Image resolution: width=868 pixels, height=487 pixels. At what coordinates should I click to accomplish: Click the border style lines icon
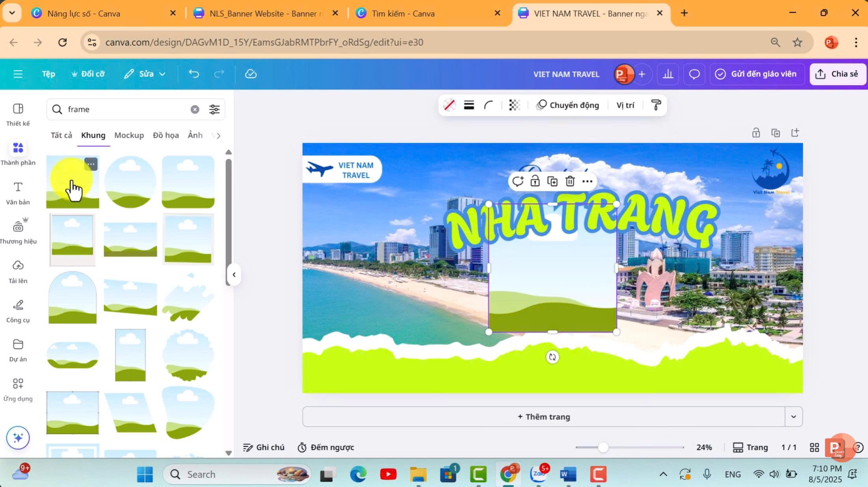pos(469,105)
